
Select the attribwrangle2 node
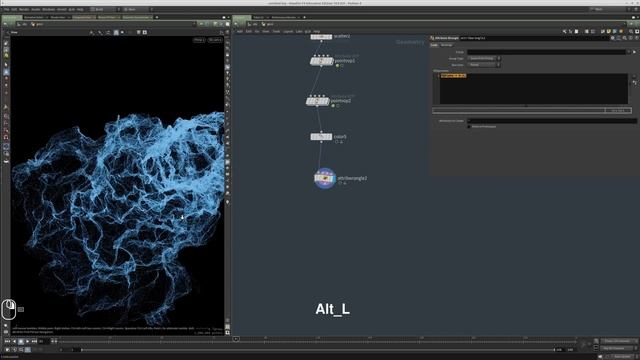[x=325, y=178]
